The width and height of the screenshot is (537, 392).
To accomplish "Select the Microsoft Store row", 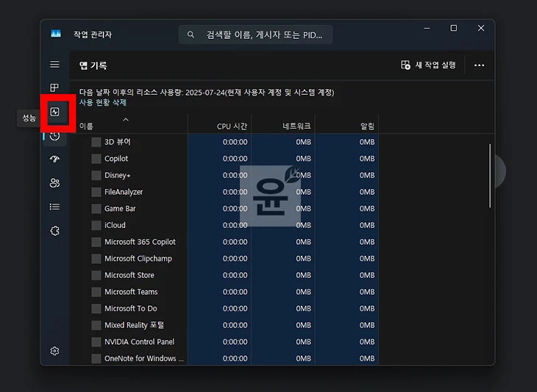I will 129,275.
